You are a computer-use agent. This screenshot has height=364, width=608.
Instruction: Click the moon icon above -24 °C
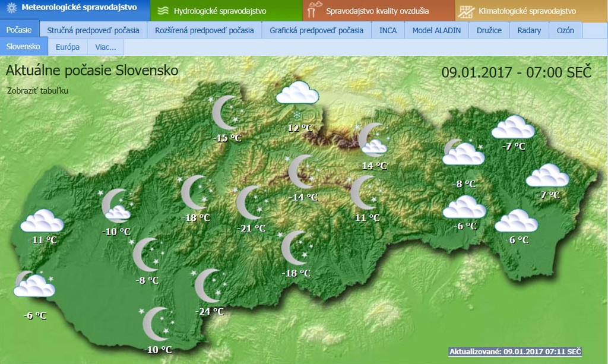(x=208, y=286)
